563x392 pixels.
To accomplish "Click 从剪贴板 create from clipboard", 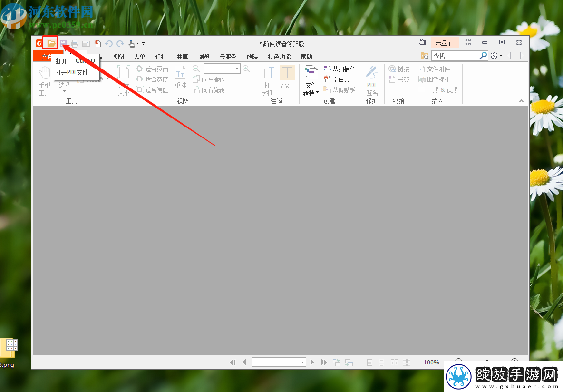I will 340,90.
